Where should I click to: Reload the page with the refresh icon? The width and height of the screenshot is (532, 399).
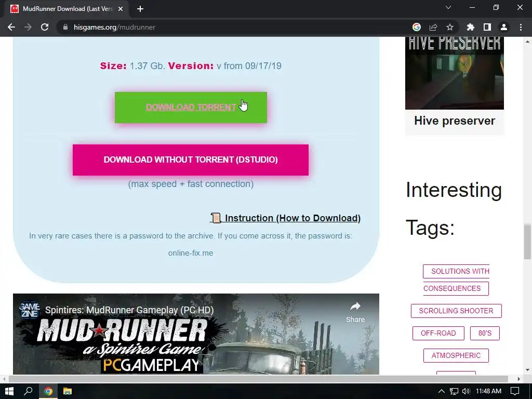(x=45, y=27)
